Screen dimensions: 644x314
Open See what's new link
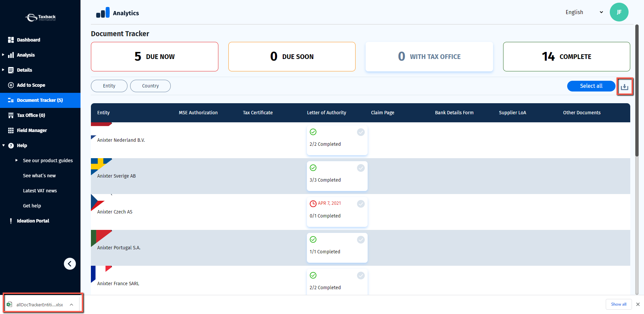coord(39,176)
